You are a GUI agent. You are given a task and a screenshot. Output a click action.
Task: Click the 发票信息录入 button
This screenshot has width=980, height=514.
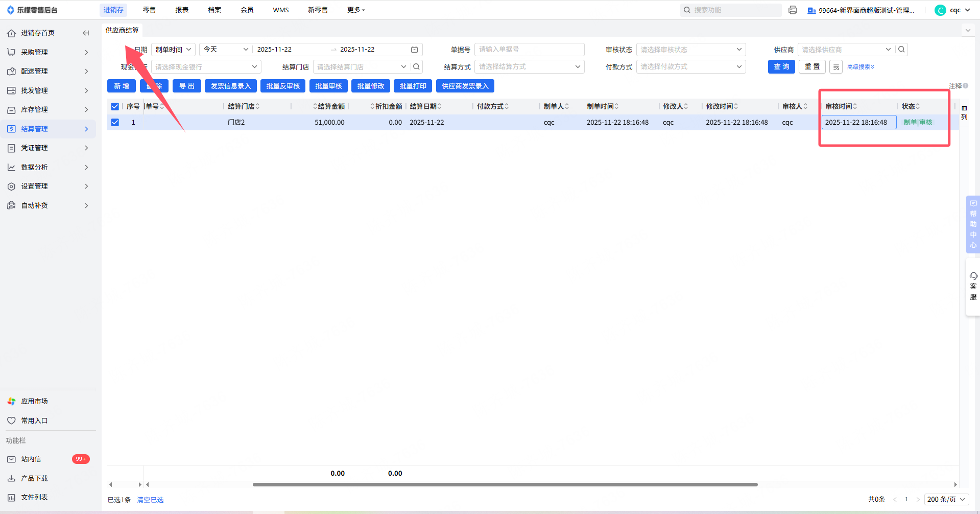click(x=231, y=86)
